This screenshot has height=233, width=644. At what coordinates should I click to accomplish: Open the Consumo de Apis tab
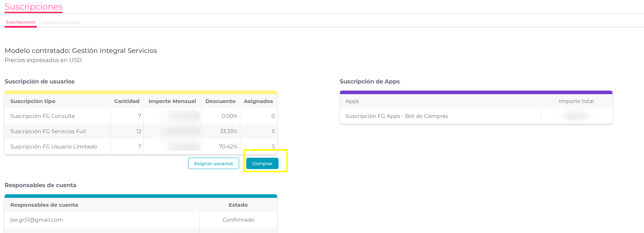click(x=60, y=22)
